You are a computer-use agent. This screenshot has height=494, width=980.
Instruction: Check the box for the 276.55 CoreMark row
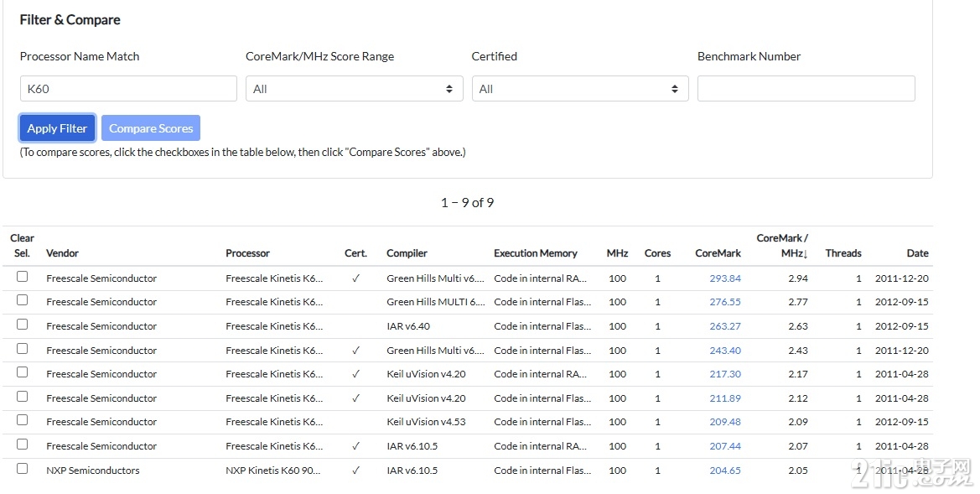(x=23, y=300)
